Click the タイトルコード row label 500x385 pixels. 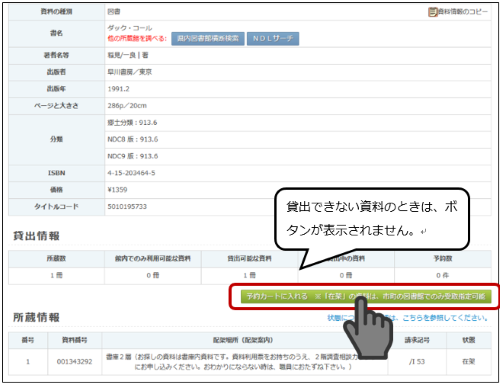(x=56, y=207)
